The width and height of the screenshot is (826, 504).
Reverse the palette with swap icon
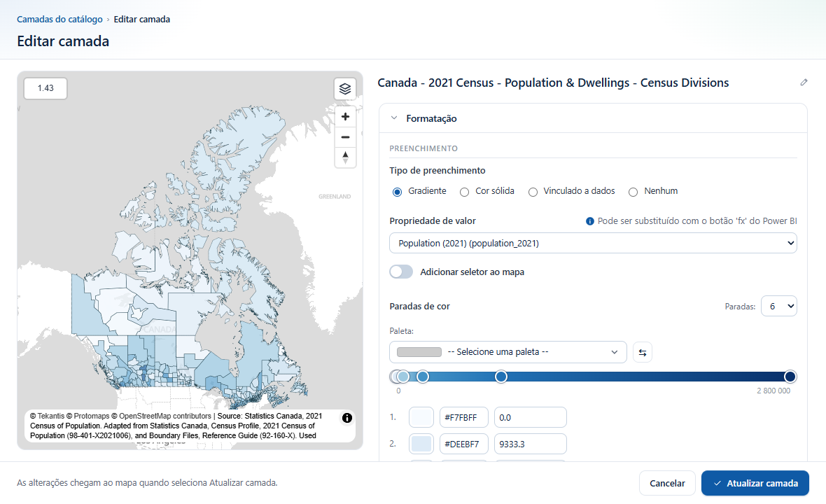click(642, 352)
